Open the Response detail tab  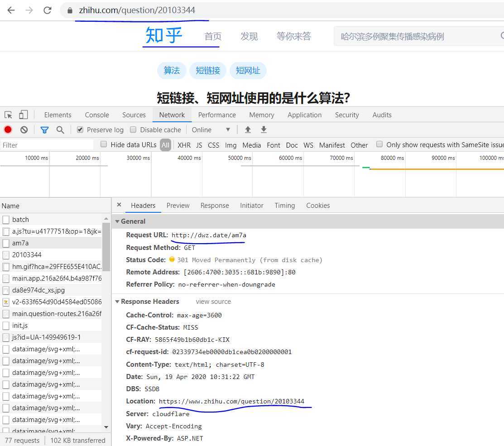click(x=215, y=205)
